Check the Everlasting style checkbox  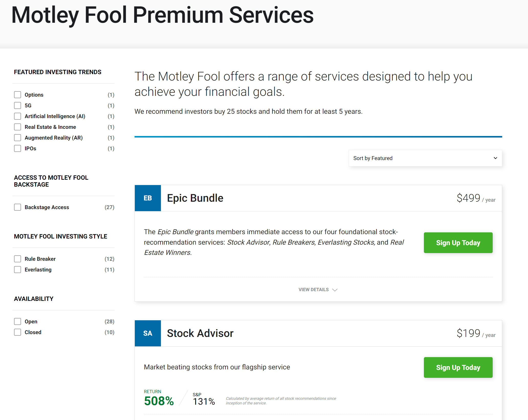click(x=18, y=270)
